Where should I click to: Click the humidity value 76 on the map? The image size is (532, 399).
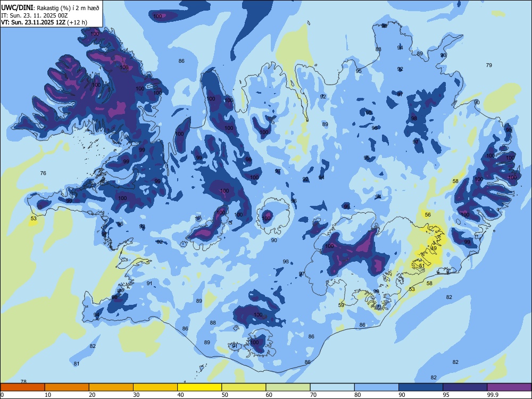click(x=43, y=173)
